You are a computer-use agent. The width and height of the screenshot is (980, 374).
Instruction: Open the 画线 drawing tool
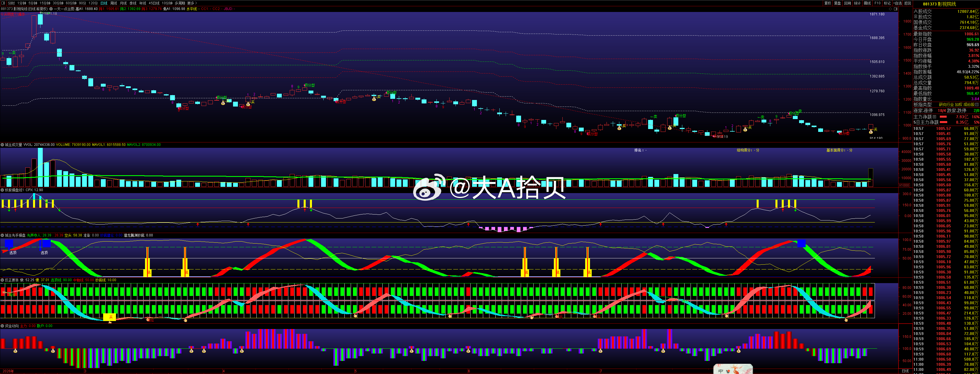pos(867,3)
